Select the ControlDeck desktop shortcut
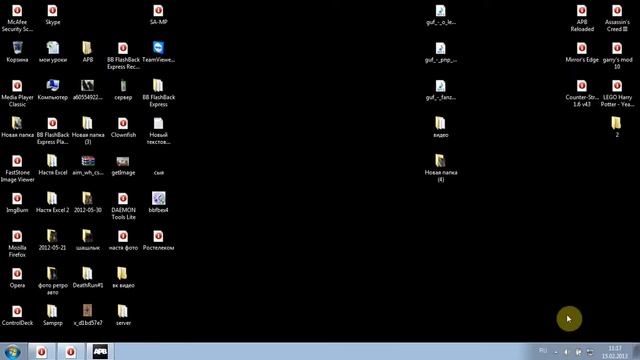Image resolution: width=640 pixels, height=360 pixels. [x=17, y=315]
